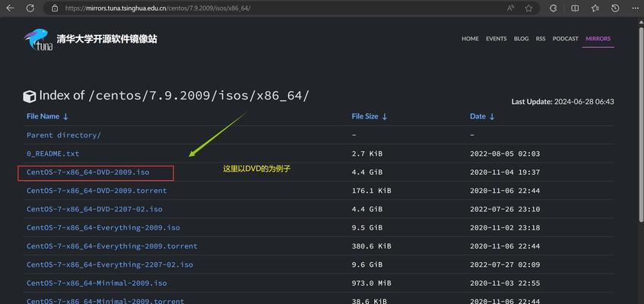644x304 pixels.
Task: Download CentOS-7-x86_64-Minimal-2009.iso
Action: pos(97,283)
